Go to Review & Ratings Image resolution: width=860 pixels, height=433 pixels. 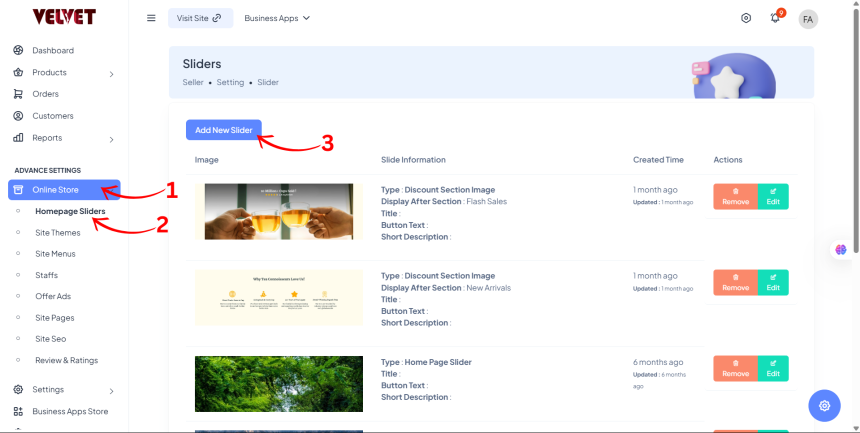click(x=66, y=360)
